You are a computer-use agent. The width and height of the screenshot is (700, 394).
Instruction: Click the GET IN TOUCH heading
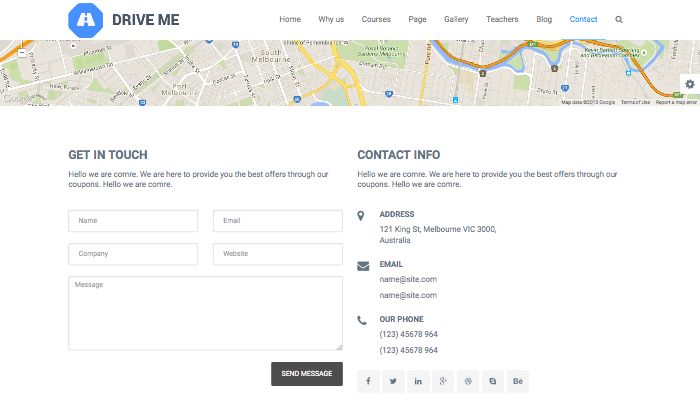point(108,155)
